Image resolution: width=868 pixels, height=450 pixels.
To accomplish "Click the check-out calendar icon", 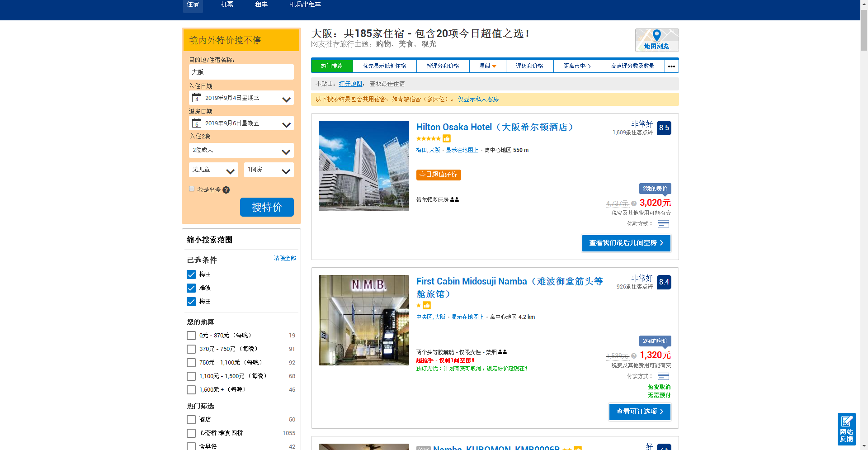I will 197,123.
